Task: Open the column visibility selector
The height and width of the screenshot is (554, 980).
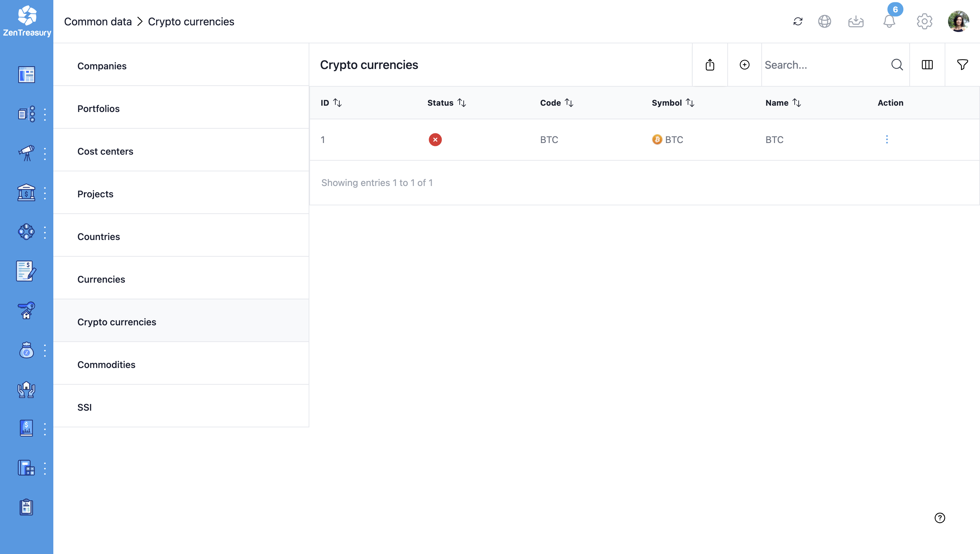Action: pos(927,65)
